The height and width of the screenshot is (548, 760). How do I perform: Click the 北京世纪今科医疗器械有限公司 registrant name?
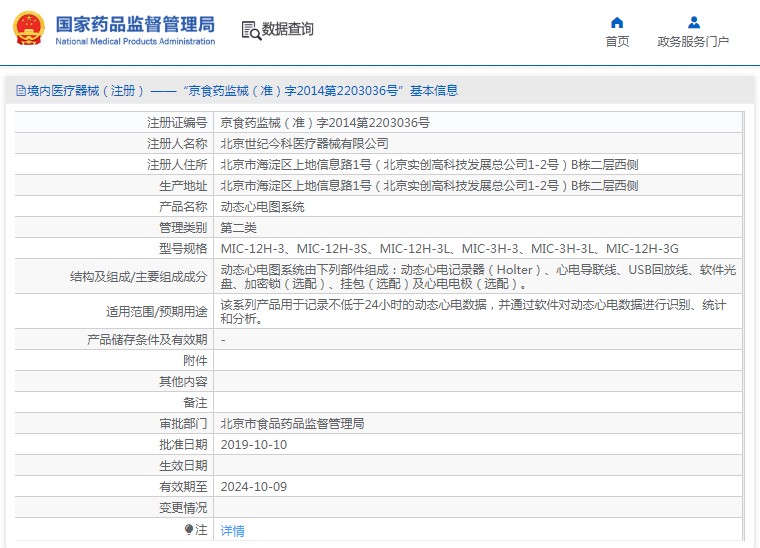[x=304, y=144]
